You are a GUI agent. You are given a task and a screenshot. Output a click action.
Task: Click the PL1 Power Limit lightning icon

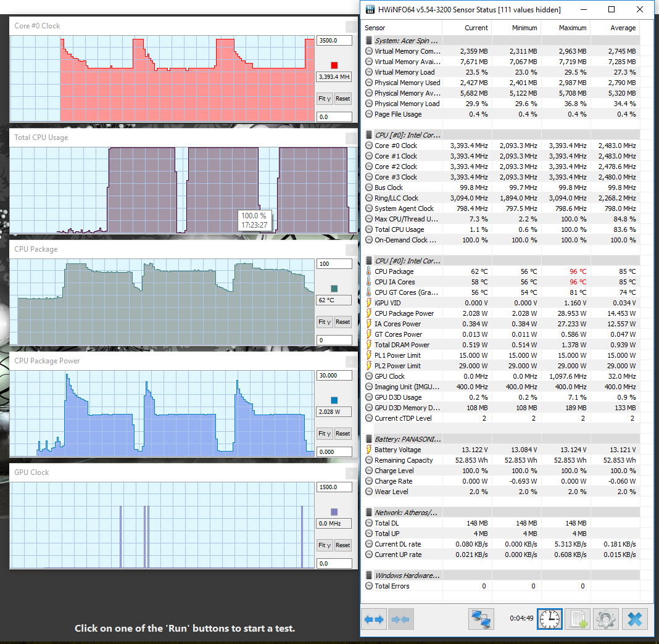click(x=369, y=355)
